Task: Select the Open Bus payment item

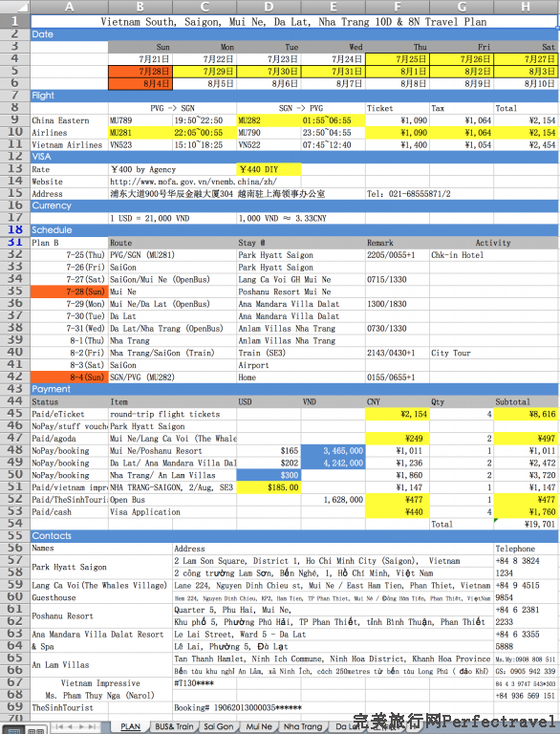Action: (x=172, y=500)
